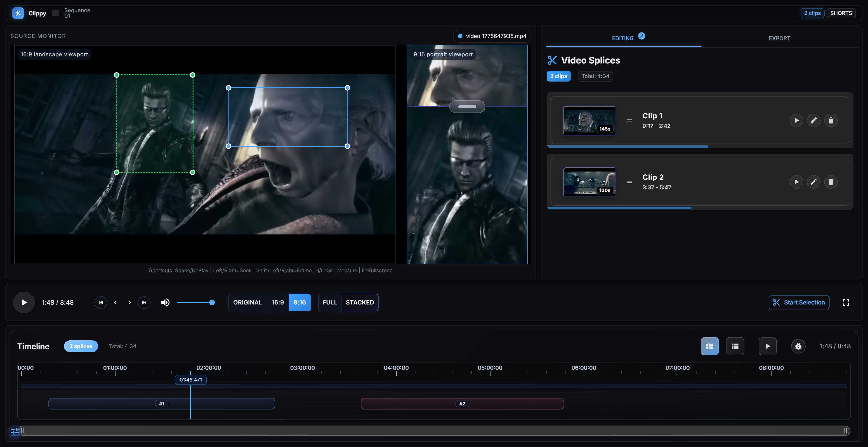Select FULL layout mode

[330, 302]
